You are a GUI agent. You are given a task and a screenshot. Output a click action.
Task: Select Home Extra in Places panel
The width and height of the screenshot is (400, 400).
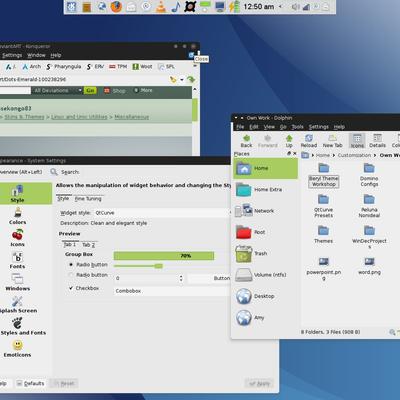(265, 190)
